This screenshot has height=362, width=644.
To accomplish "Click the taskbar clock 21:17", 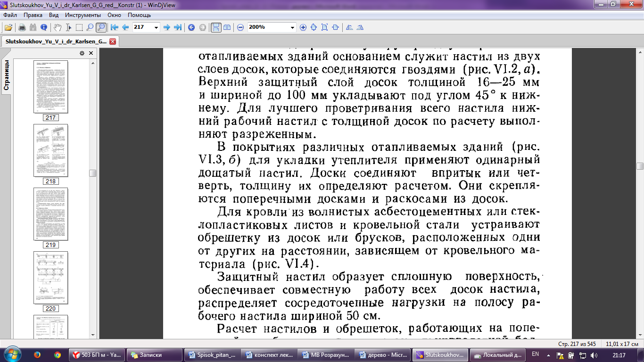I will (x=619, y=355).
